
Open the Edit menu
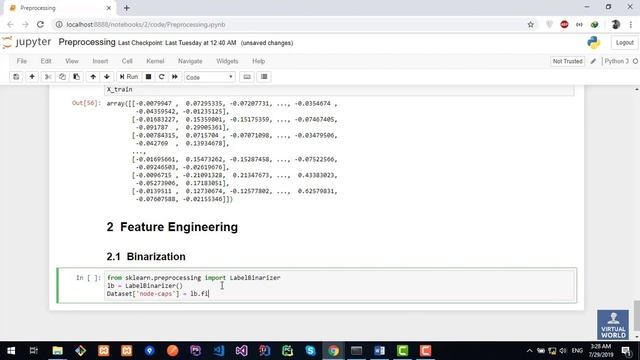coord(46,61)
